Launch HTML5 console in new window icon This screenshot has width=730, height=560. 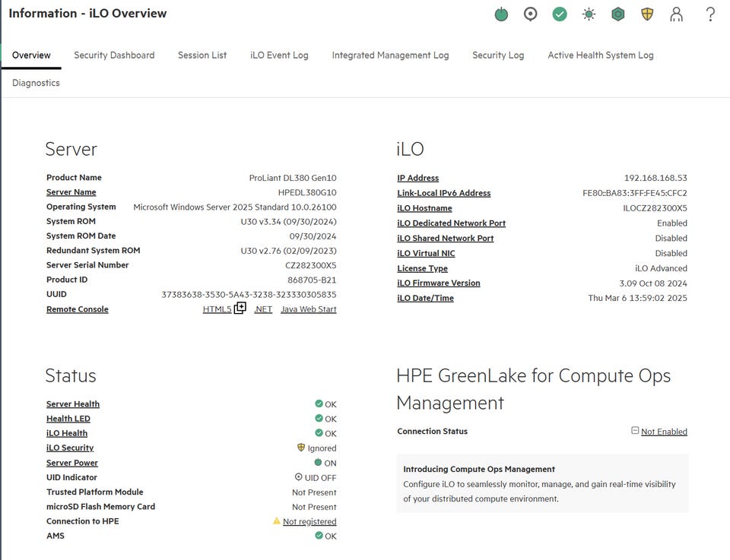(240, 308)
